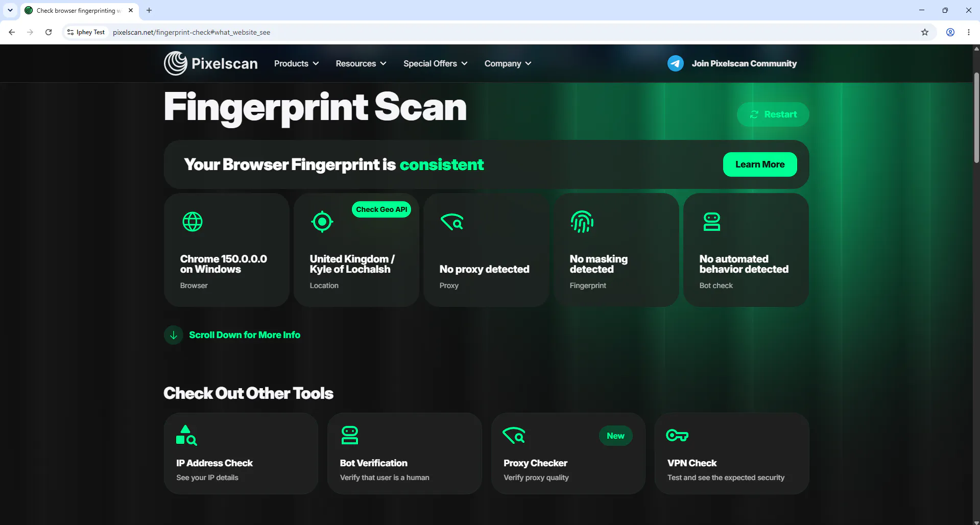Screen dimensions: 980x525
Task: Click the No proxy detected text
Action: [x=484, y=269]
